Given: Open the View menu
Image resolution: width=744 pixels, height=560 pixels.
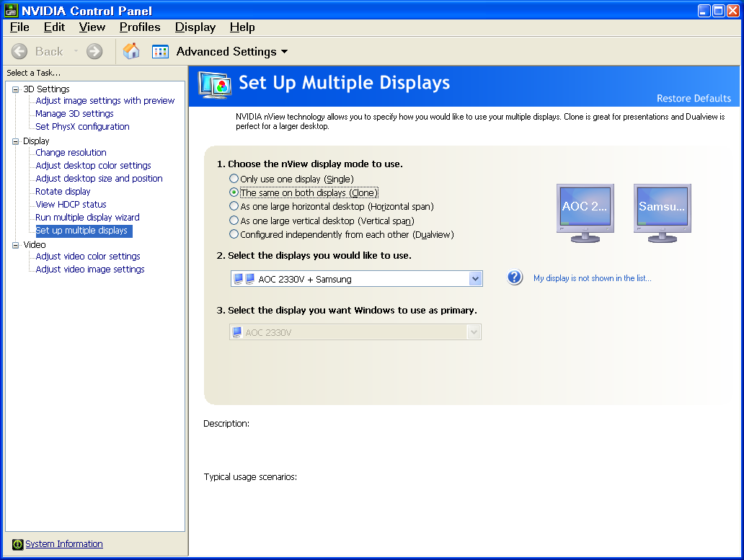Looking at the screenshot, I should (x=92, y=27).
